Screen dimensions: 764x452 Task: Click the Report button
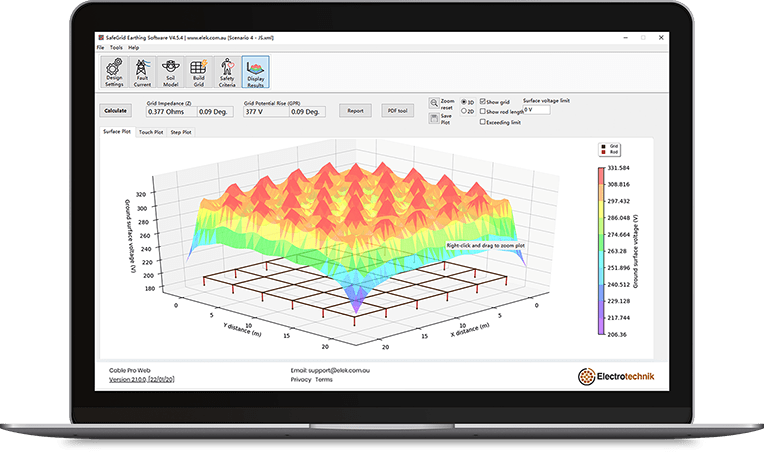(355, 111)
